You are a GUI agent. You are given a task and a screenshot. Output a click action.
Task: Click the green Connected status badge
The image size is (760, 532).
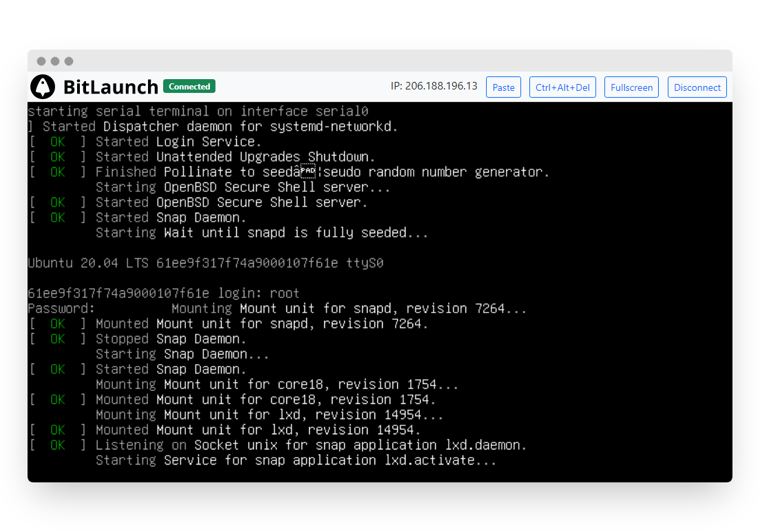[189, 86]
